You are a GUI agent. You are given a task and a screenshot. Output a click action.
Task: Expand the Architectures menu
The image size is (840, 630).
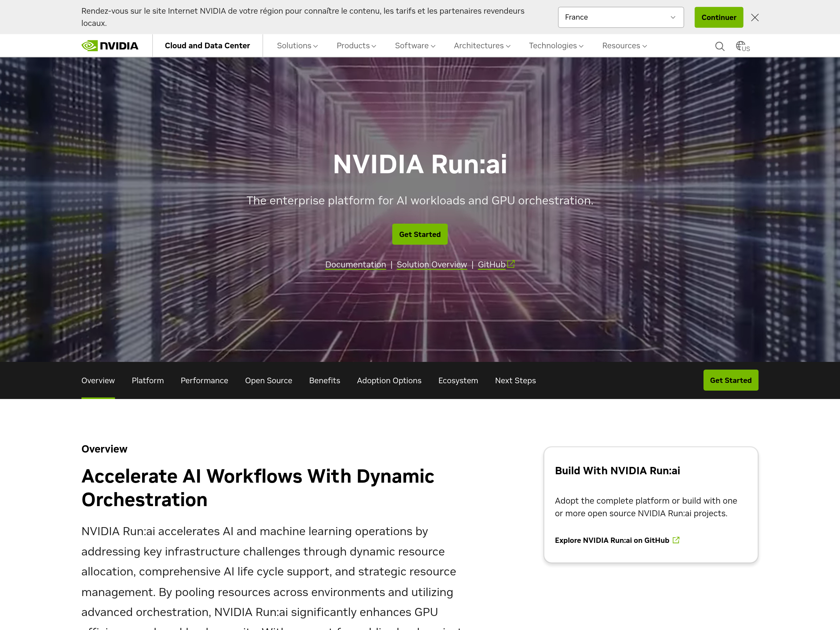(482, 45)
